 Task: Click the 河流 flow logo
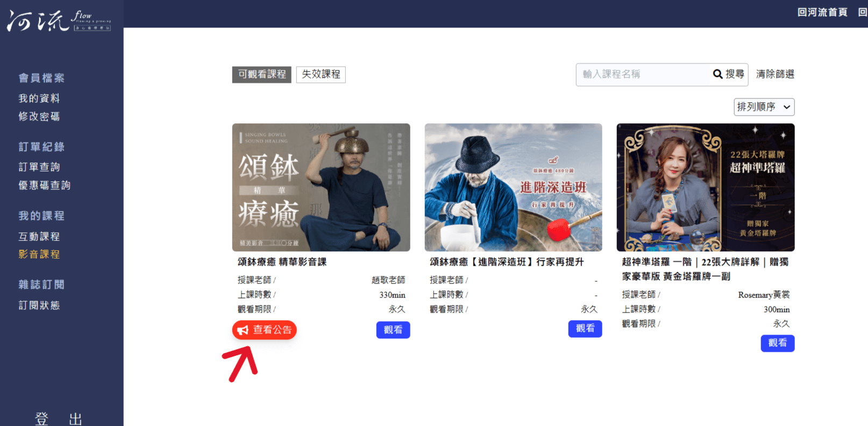59,21
